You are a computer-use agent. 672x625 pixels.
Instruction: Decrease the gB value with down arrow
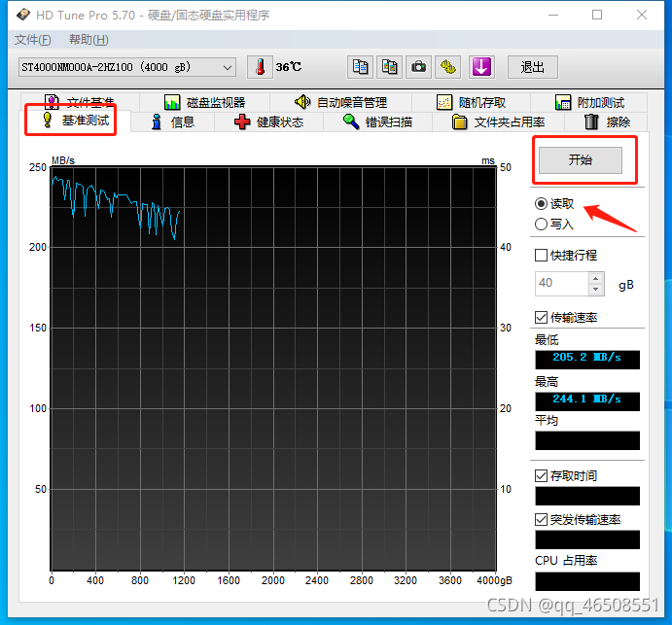(596, 289)
